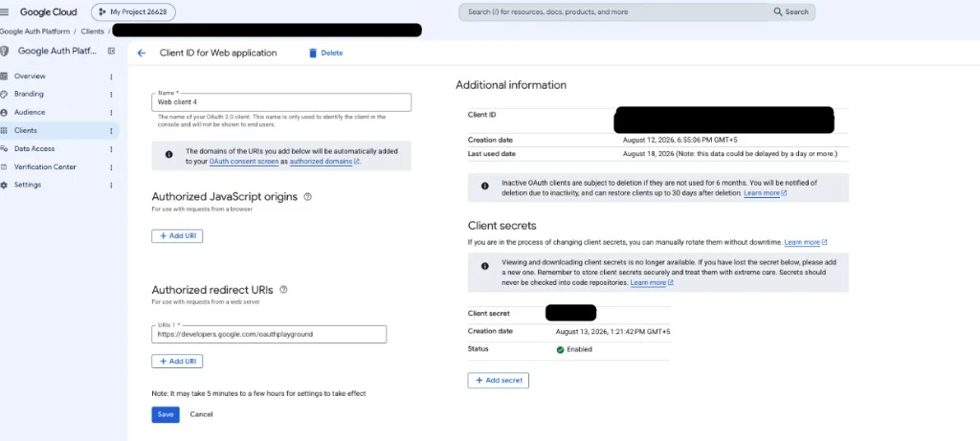Click the Audience person icon
This screenshot has width=980, height=441.
[4, 113]
